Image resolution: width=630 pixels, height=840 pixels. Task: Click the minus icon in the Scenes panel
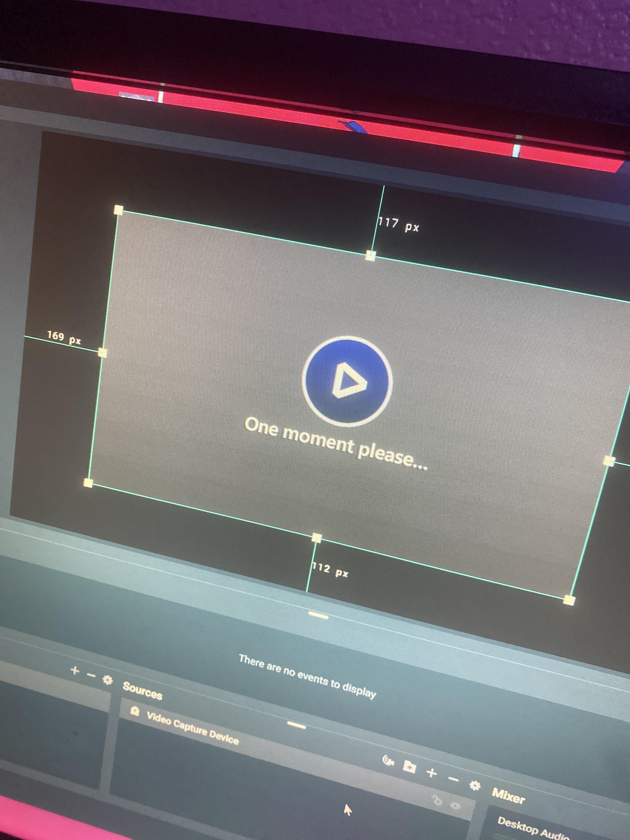click(x=91, y=675)
